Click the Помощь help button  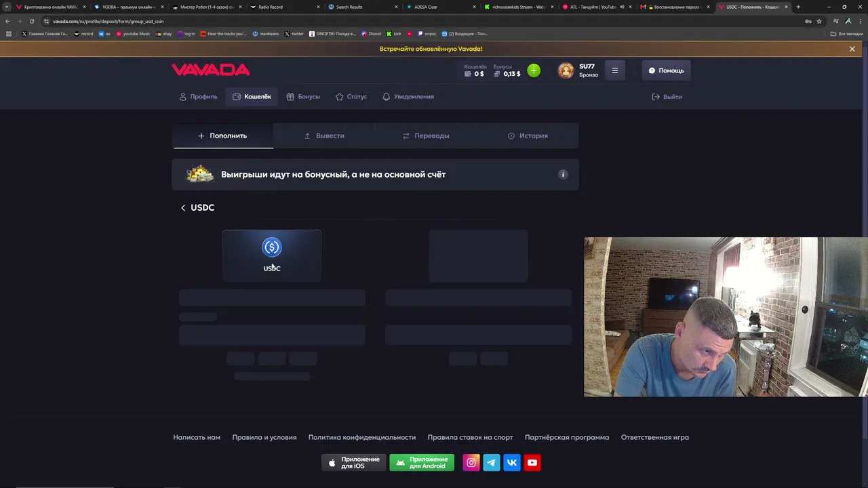666,70
